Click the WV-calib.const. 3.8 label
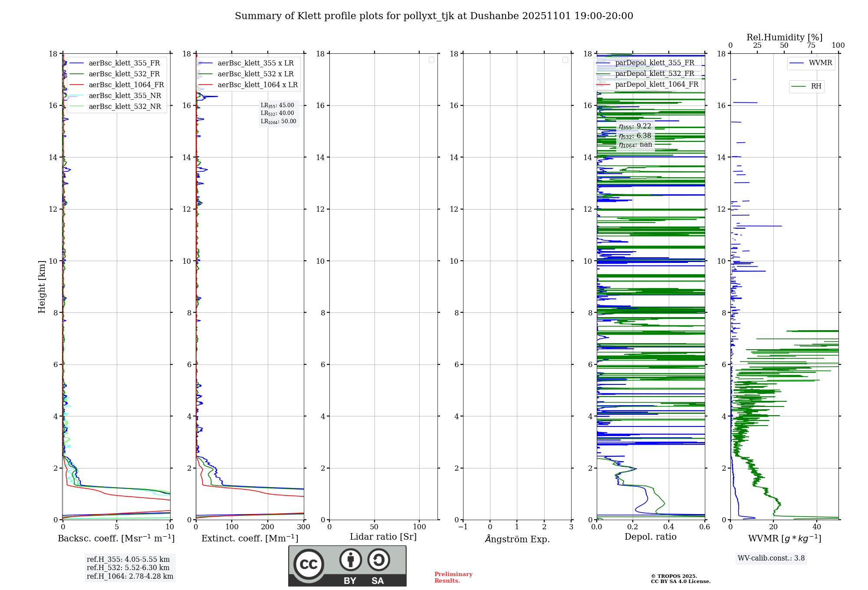868x590 pixels. [771, 558]
